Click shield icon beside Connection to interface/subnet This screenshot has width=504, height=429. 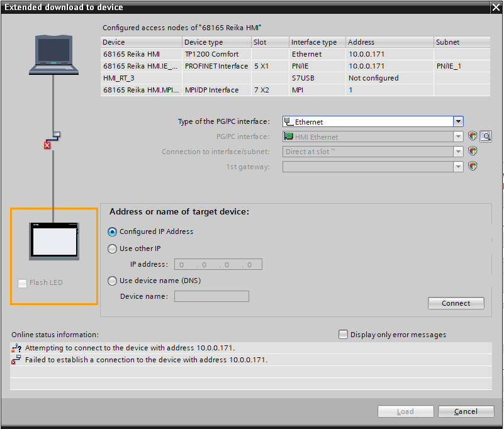click(473, 152)
